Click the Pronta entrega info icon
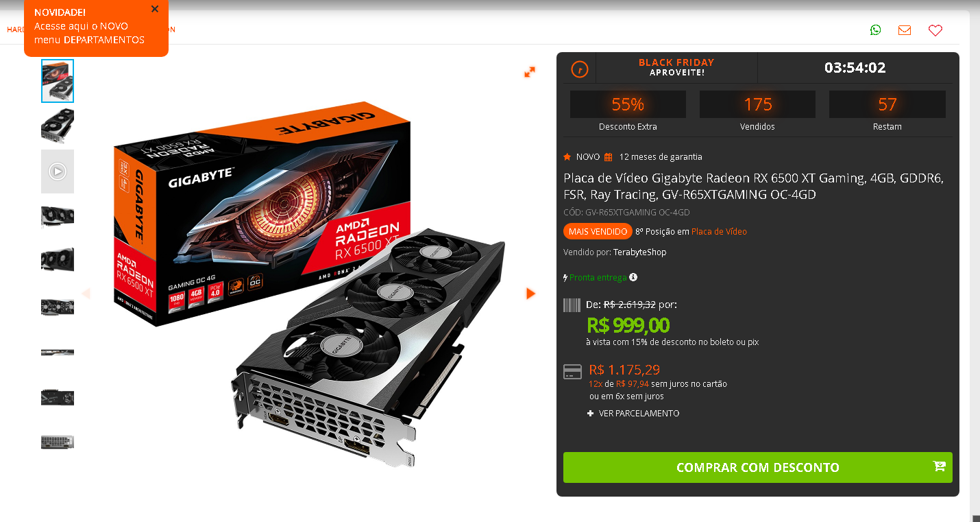 [x=633, y=277]
